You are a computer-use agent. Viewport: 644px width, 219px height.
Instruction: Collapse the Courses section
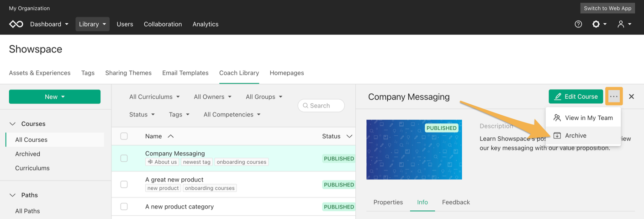tap(12, 124)
